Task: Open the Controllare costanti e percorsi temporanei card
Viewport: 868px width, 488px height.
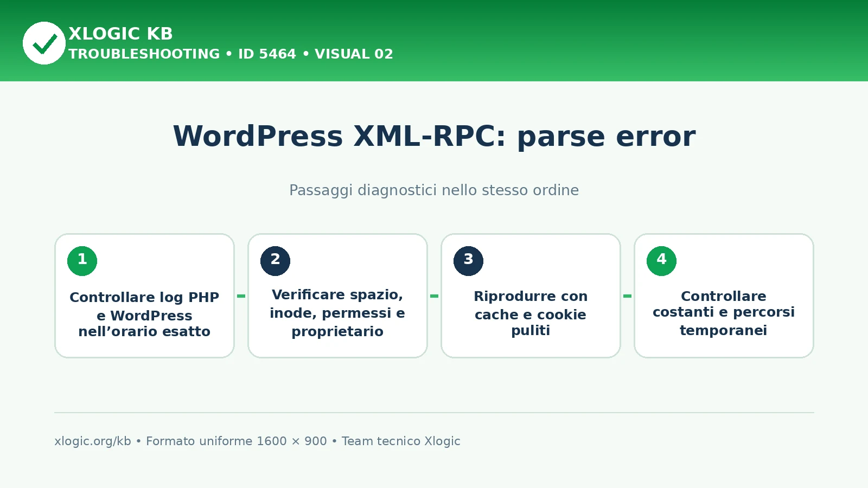Action: pos(724,296)
